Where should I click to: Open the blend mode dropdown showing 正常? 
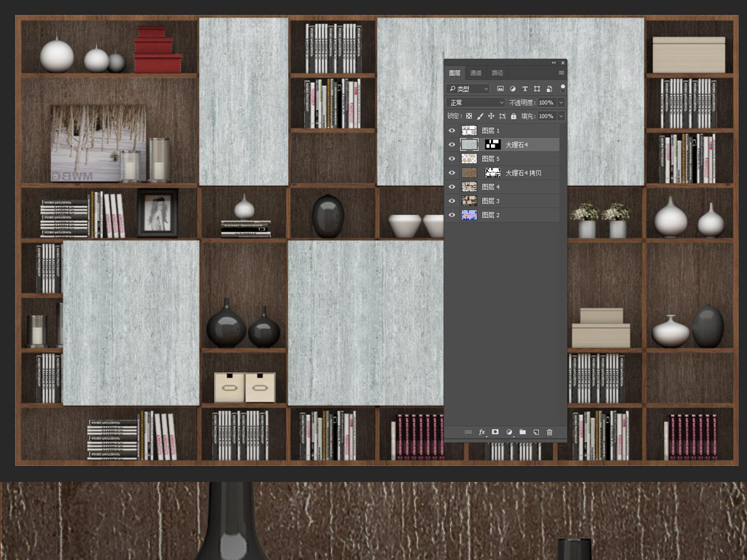476,103
